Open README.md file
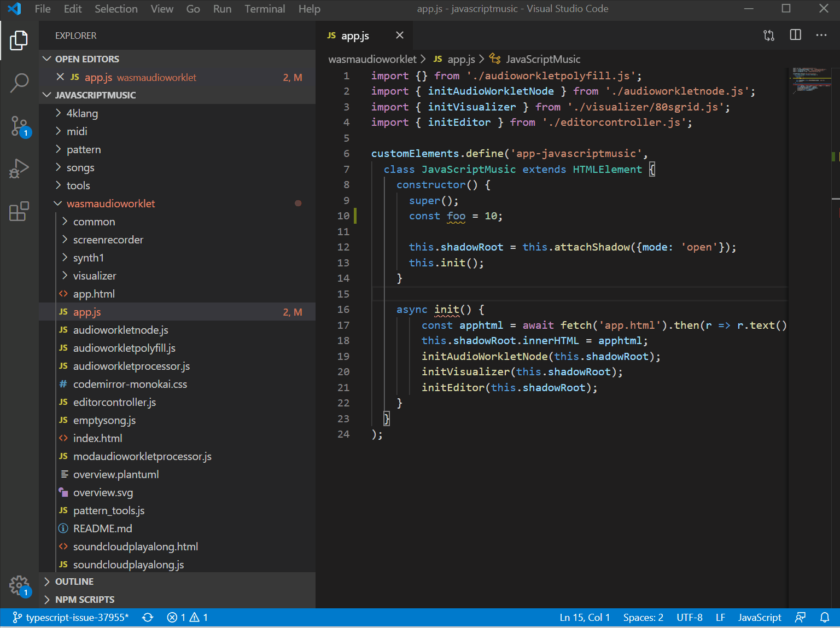 (x=177, y=528)
